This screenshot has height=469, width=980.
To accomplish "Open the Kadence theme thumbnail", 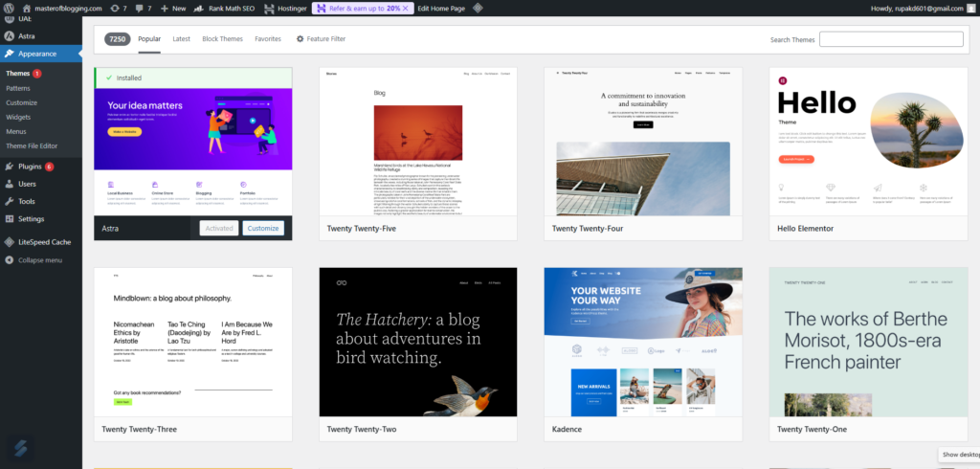I will click(x=643, y=342).
